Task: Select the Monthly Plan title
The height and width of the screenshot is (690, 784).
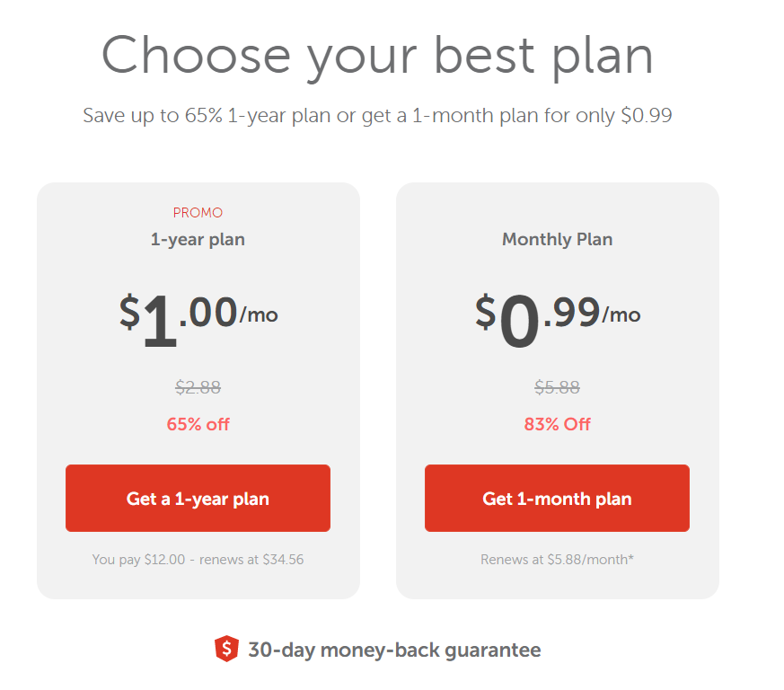Action: tap(557, 240)
